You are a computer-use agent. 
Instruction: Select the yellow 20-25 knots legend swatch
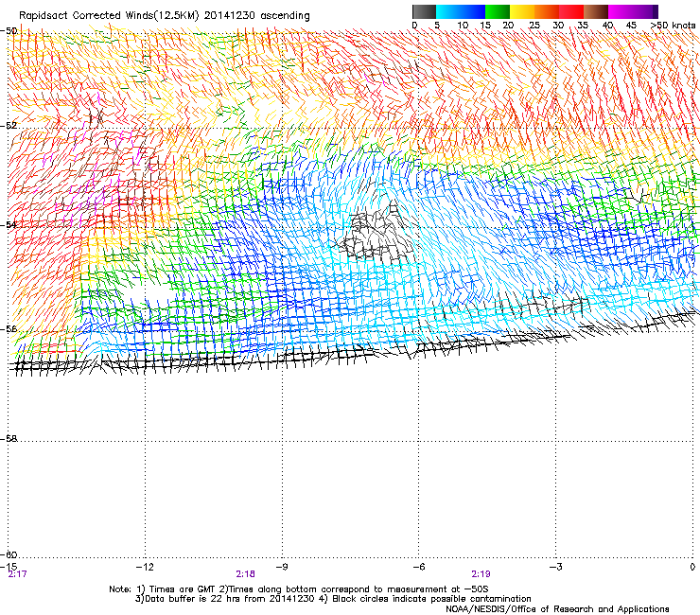(522, 11)
